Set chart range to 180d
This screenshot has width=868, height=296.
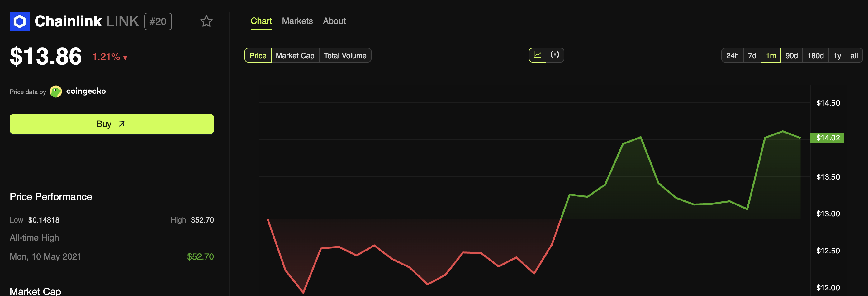pyautogui.click(x=815, y=56)
